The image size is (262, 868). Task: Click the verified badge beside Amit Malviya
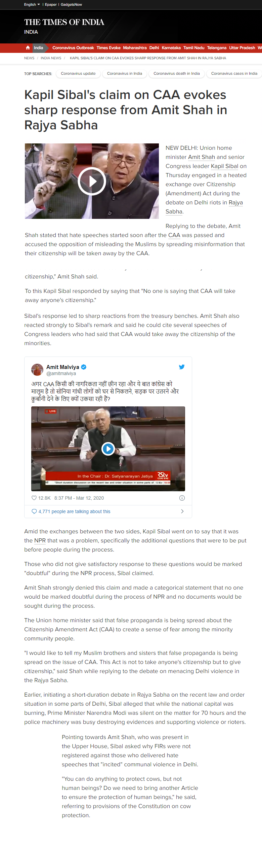point(84,367)
